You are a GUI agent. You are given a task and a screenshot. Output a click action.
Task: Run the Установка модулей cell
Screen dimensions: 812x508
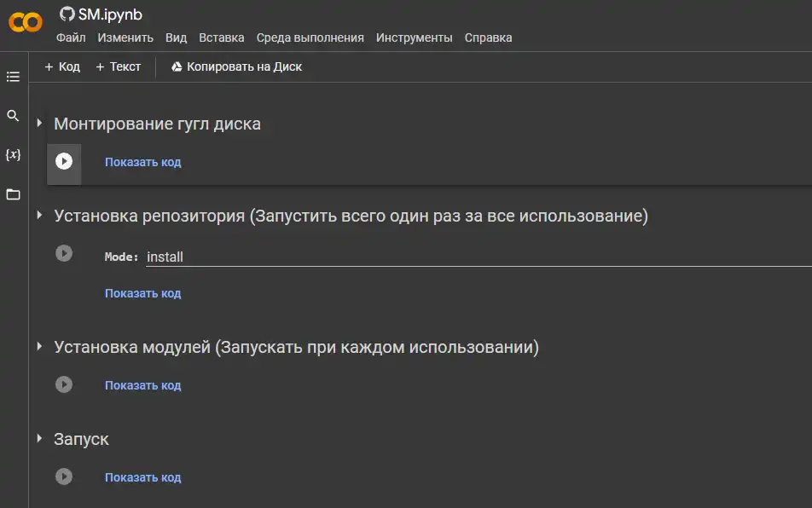pos(64,385)
